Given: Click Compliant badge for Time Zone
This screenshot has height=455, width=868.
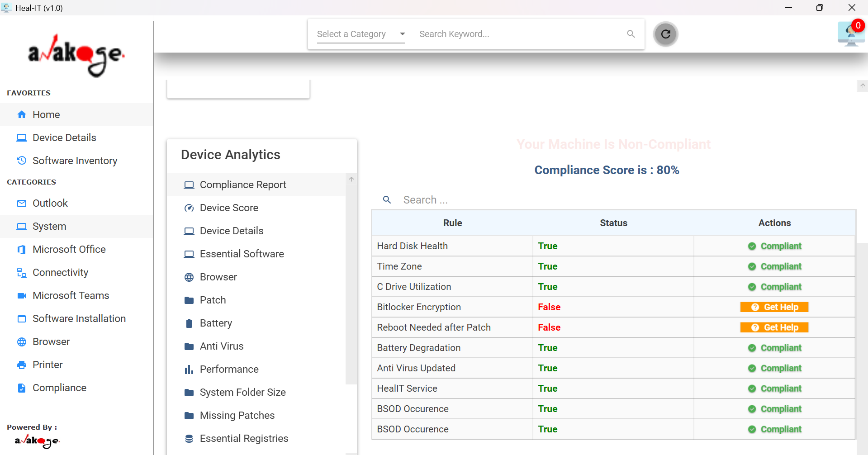Looking at the screenshot, I should coord(774,266).
